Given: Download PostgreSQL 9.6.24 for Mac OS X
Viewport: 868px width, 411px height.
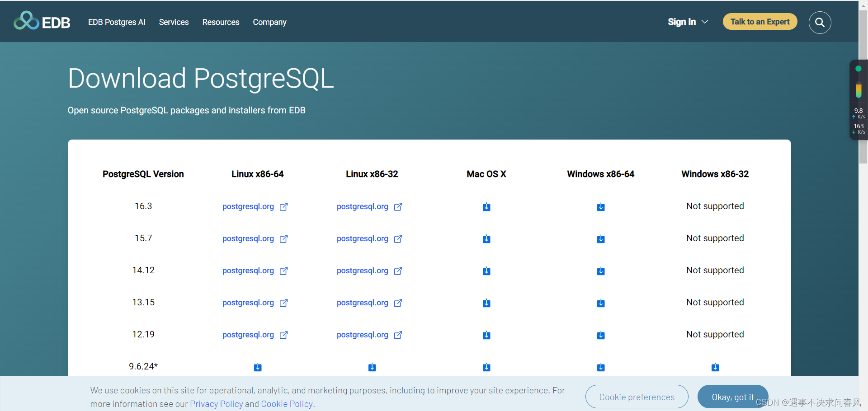Looking at the screenshot, I should point(486,367).
